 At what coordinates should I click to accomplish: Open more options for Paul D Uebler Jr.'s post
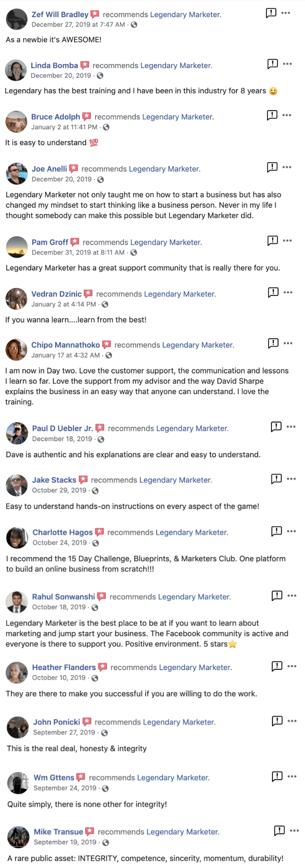(x=291, y=426)
